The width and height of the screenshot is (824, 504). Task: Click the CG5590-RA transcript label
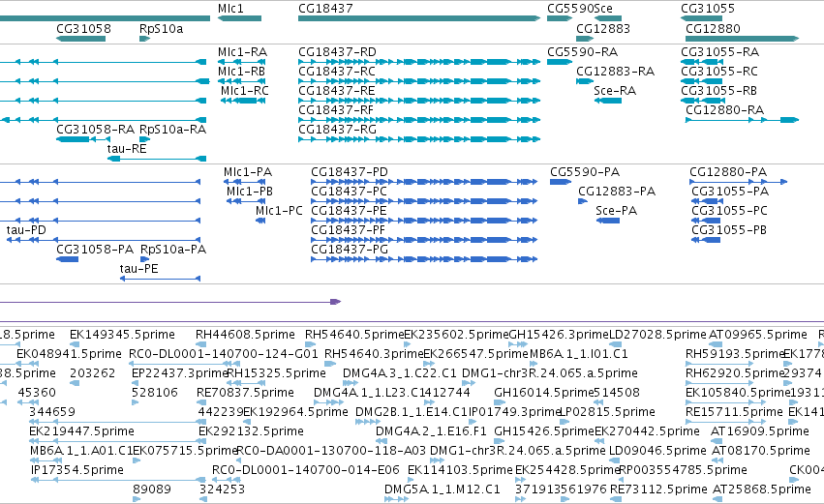[582, 52]
